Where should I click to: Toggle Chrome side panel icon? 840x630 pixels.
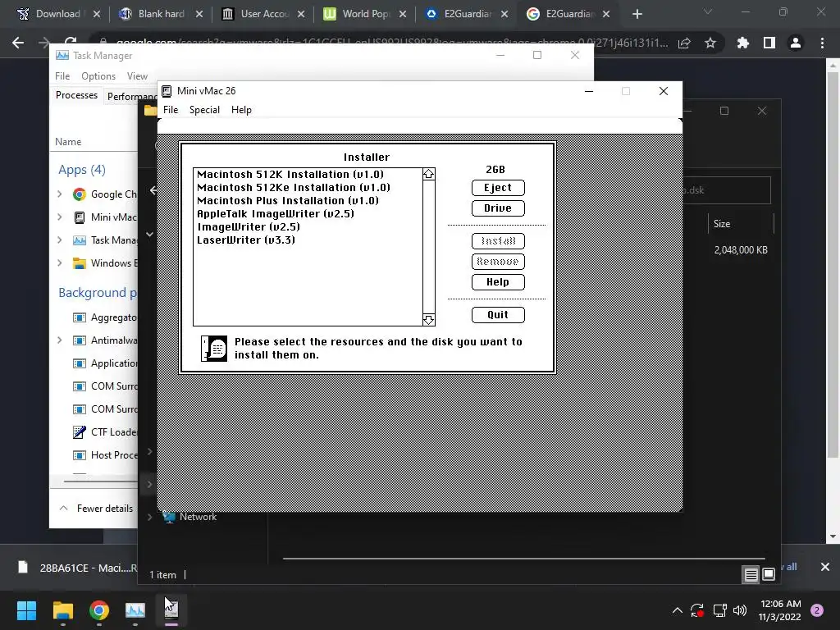coord(769,43)
